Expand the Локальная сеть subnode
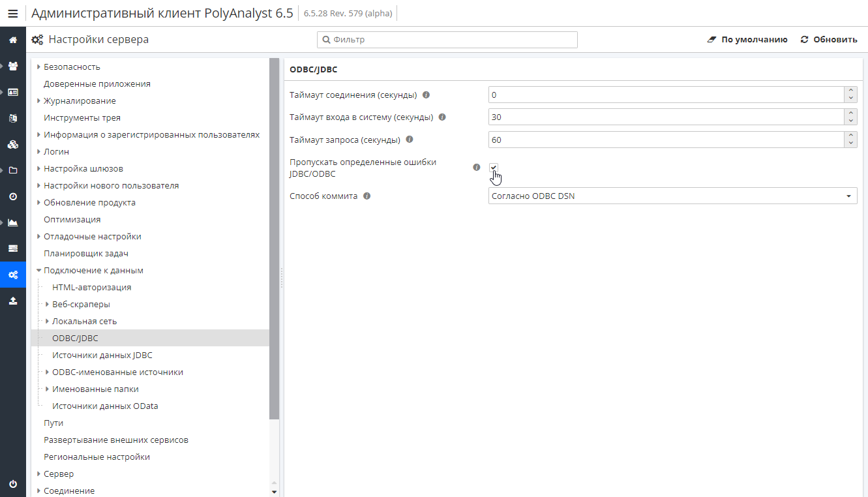 click(x=48, y=321)
